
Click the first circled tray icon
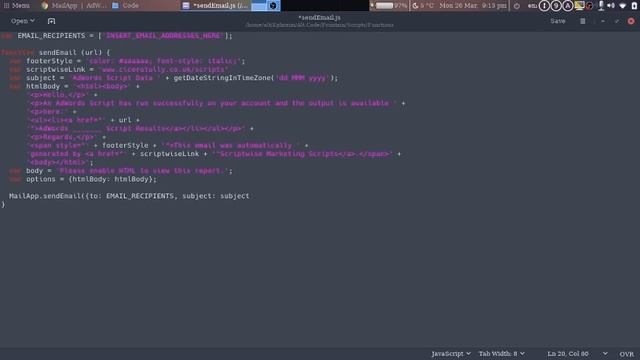[x=544, y=6]
